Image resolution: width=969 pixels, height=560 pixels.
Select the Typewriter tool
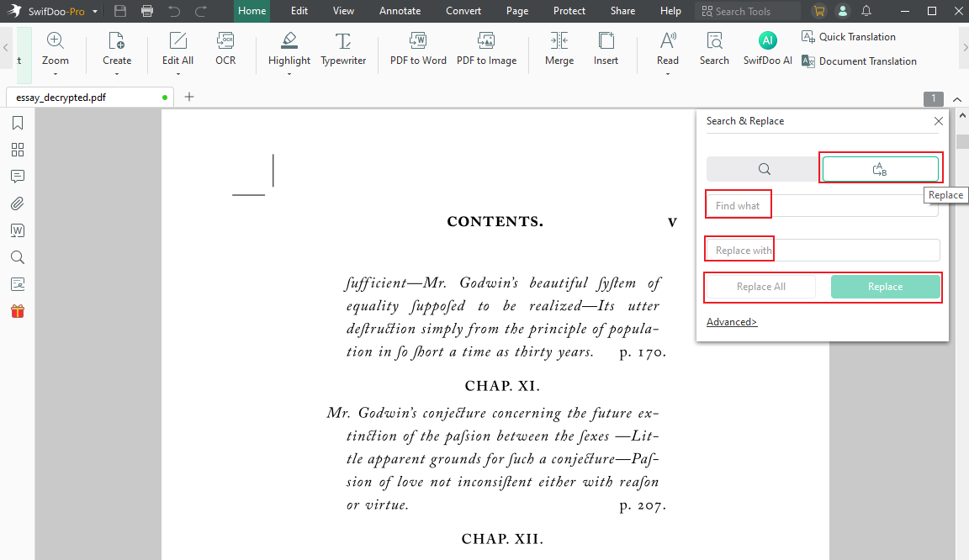click(x=343, y=49)
